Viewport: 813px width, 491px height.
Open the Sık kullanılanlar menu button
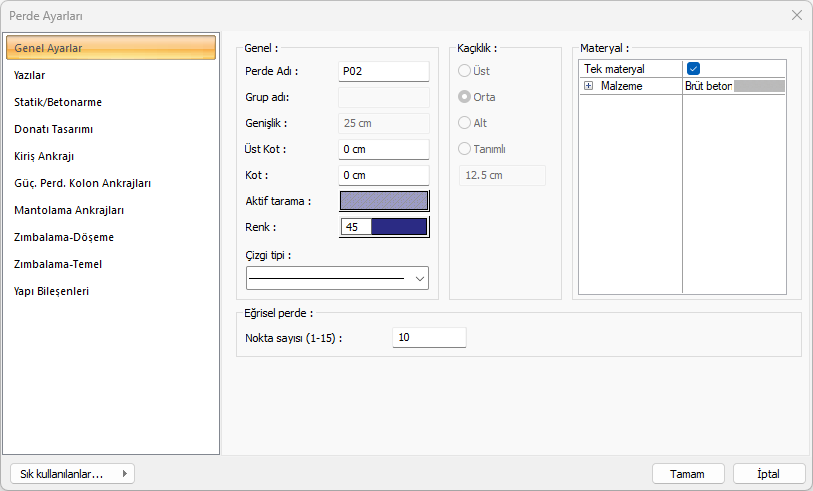pyautogui.click(x=71, y=474)
